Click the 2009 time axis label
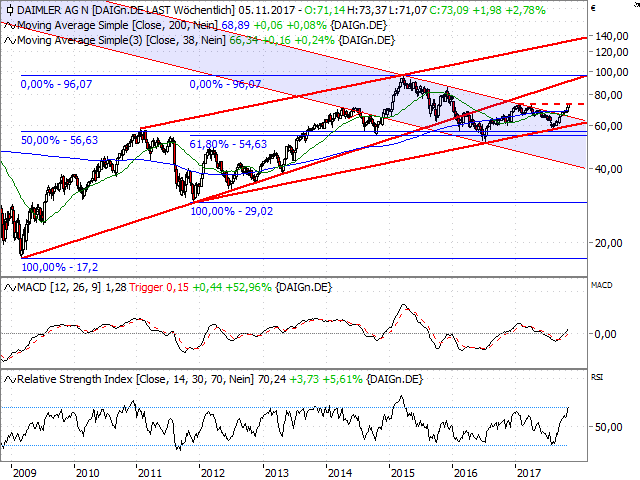The width and height of the screenshot is (640, 480). tap(24, 473)
